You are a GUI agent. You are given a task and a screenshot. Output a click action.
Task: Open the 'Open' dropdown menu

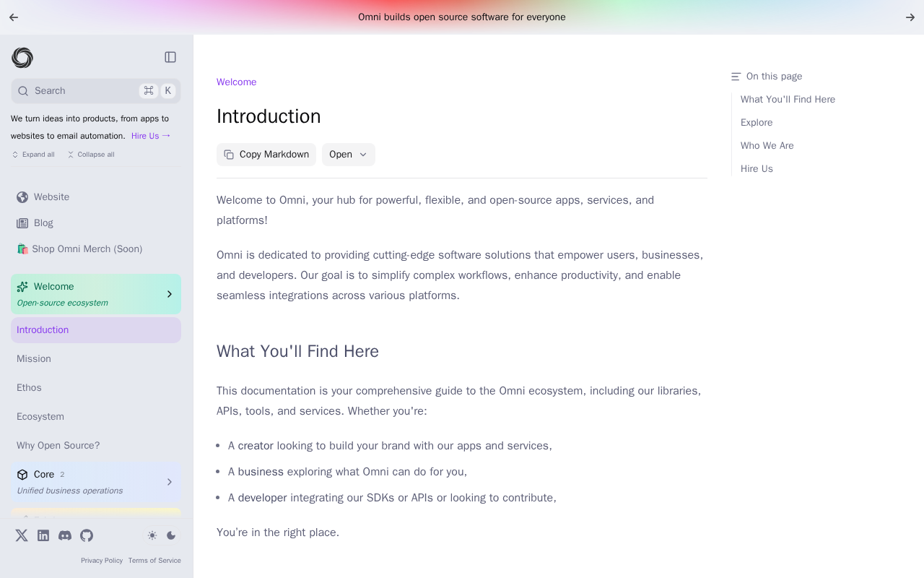348,155
